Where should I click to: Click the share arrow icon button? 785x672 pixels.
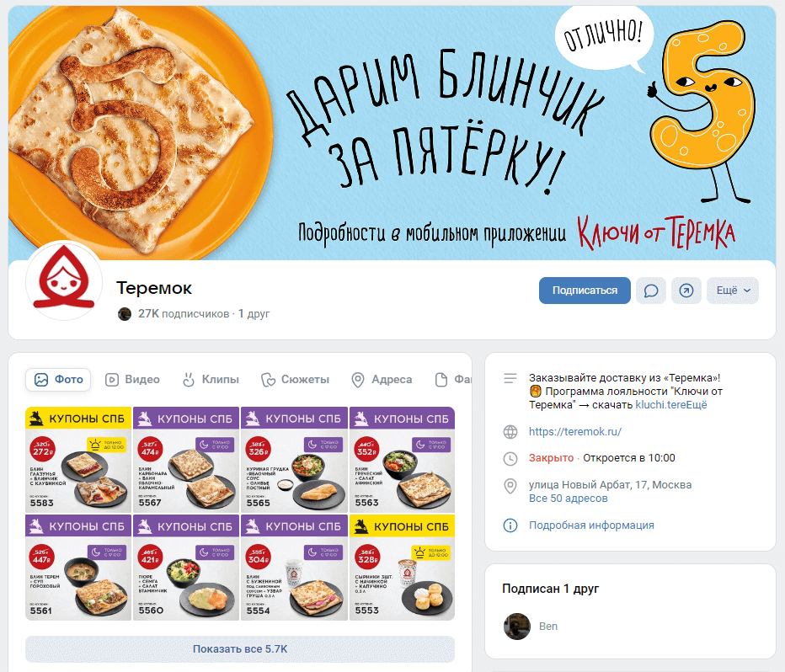coord(686,291)
